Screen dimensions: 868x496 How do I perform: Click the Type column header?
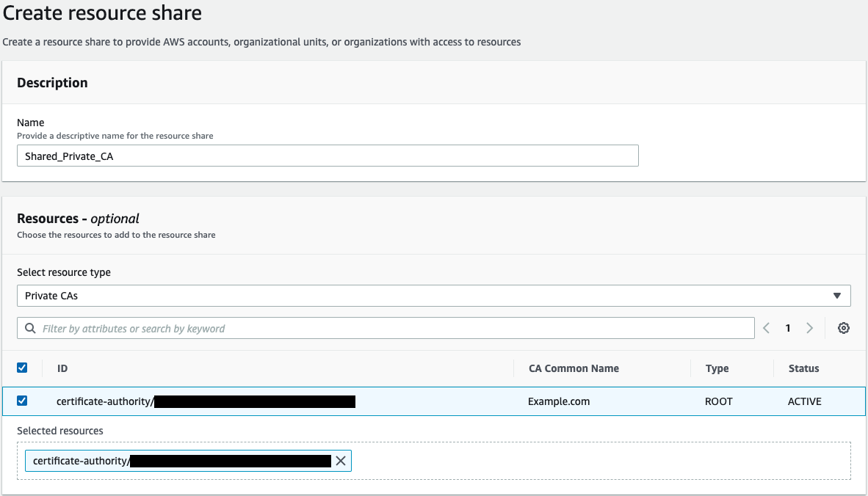(x=717, y=368)
